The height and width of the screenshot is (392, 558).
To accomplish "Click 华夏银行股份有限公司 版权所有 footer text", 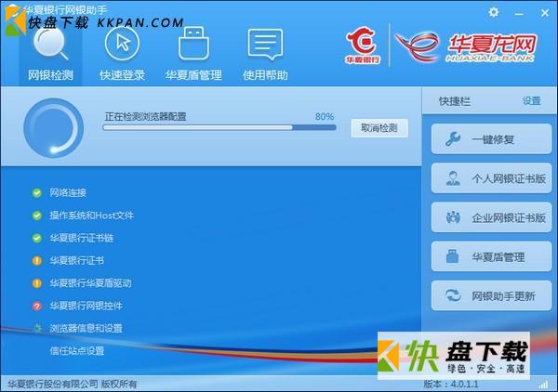I will click(x=73, y=385).
